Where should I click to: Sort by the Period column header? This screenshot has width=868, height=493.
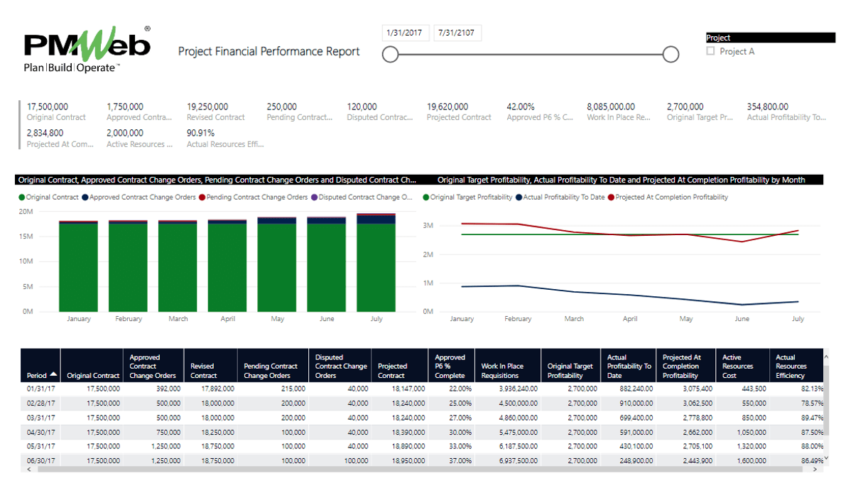click(40, 366)
